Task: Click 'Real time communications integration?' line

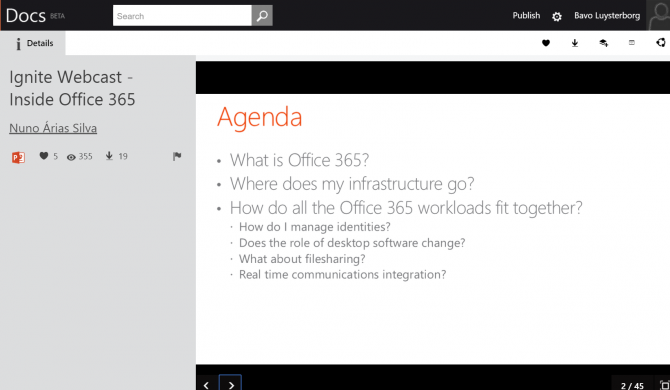Action: point(342,275)
